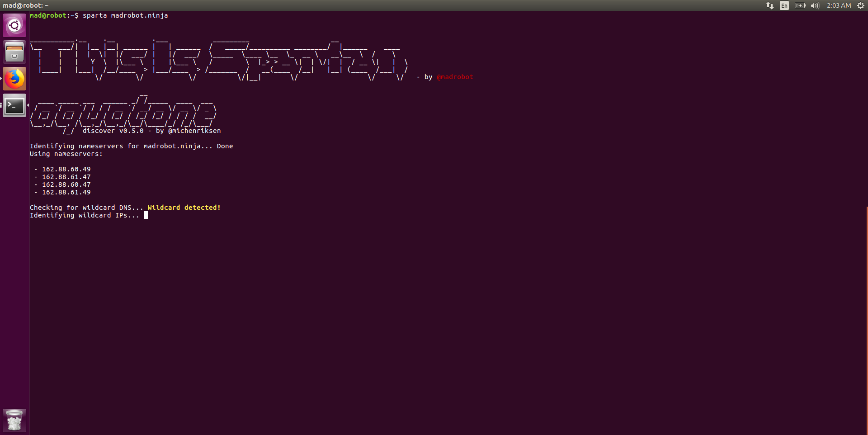Viewport: 868px width, 435px height.
Task: Open the battery status indicator
Action: click(x=800, y=5)
